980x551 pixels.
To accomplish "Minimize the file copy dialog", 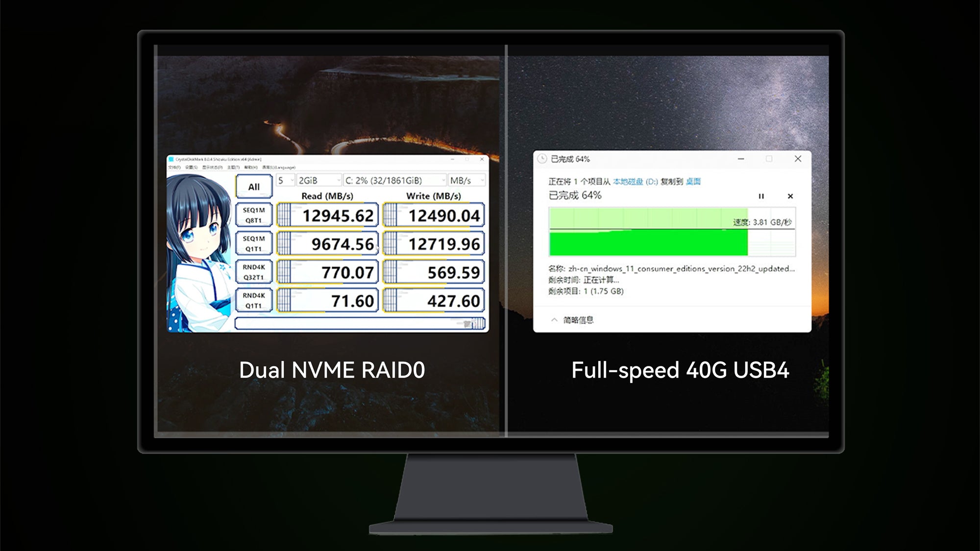I will (741, 159).
